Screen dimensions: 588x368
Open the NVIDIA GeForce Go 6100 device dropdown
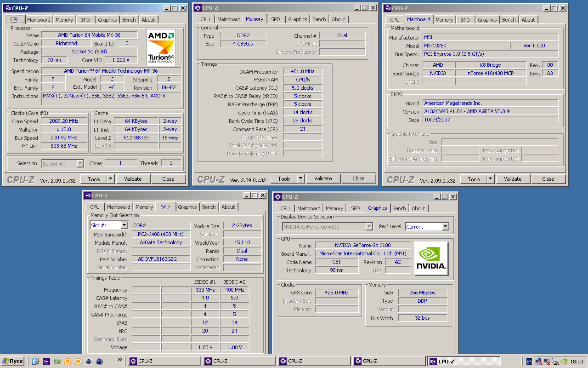pos(369,227)
